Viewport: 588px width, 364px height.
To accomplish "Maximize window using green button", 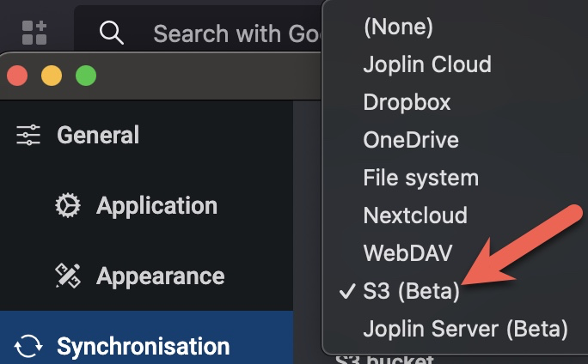I will point(86,76).
